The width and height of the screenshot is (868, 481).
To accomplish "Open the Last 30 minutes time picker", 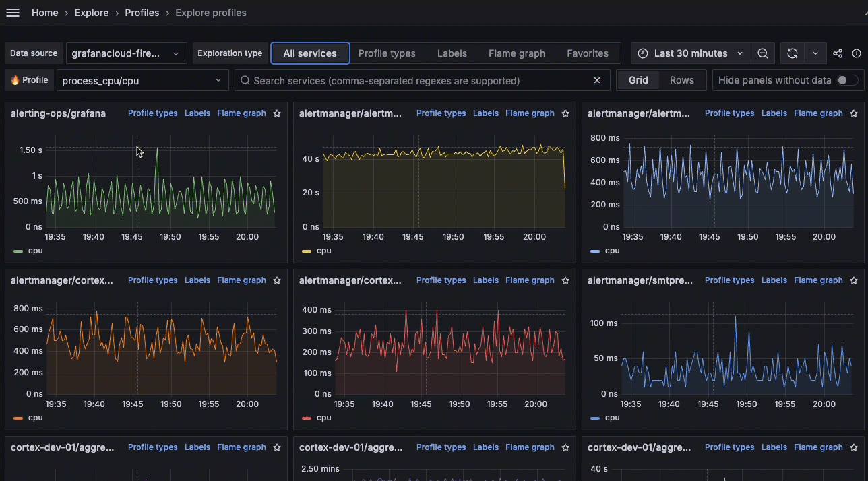I will [691, 53].
